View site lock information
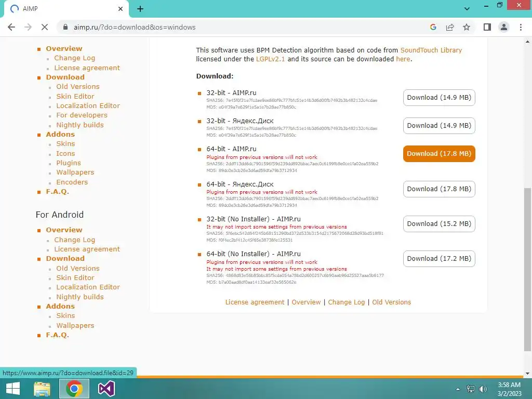This screenshot has height=399, width=532. (x=65, y=27)
